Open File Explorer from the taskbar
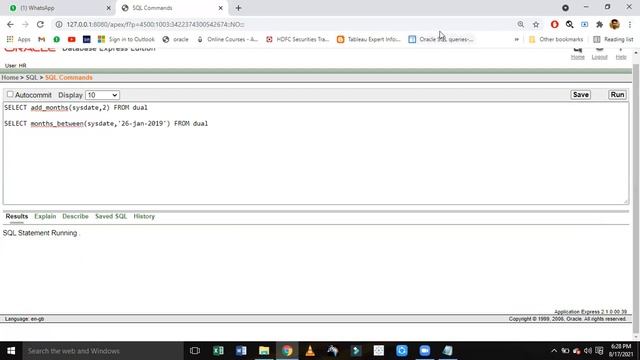640x360 pixels. click(x=264, y=351)
